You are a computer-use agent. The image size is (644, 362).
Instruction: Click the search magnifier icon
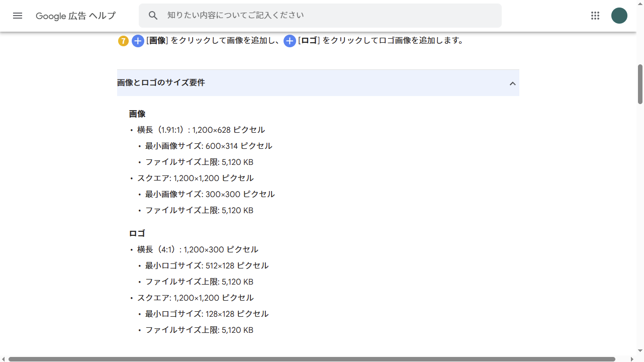[x=153, y=16]
